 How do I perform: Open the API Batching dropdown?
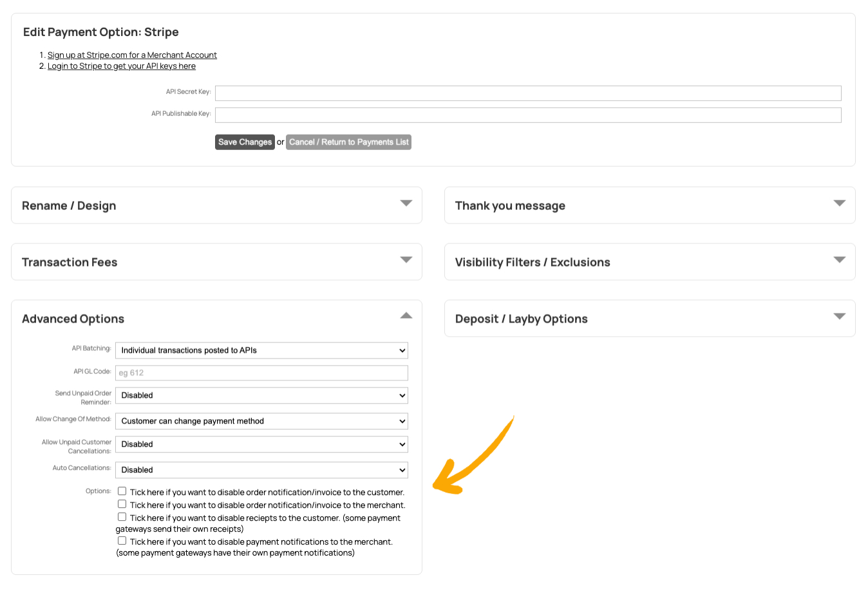[x=261, y=350]
